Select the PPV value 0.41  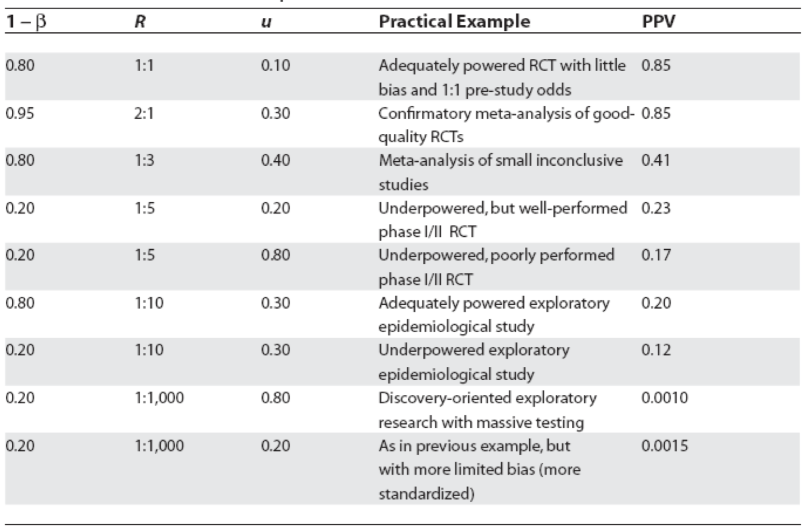tap(655, 161)
